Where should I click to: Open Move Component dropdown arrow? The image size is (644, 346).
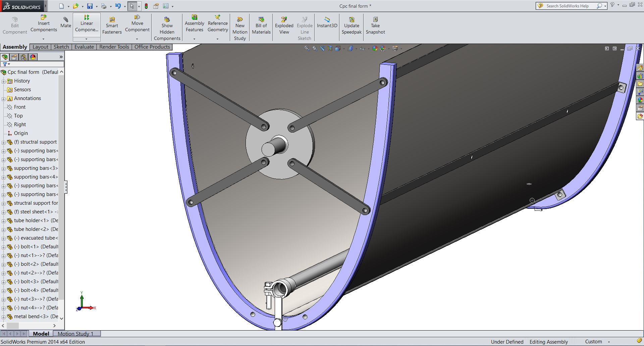coord(137,39)
